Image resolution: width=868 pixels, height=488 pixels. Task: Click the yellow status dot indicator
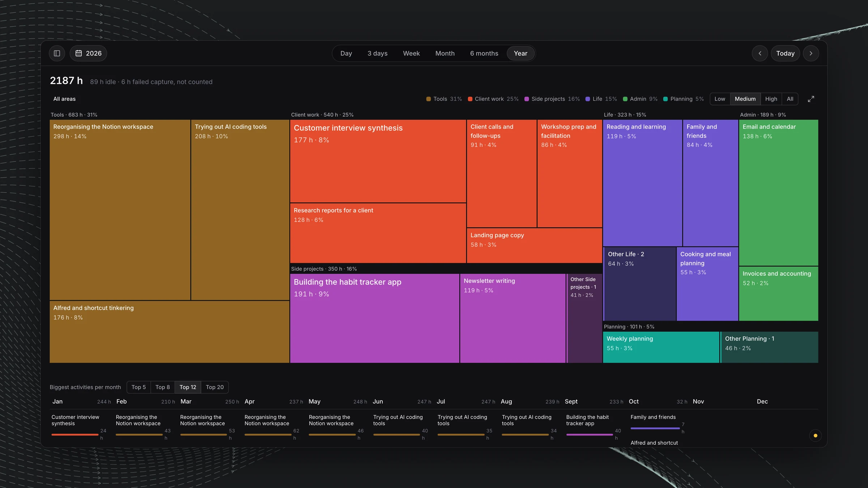point(815,436)
